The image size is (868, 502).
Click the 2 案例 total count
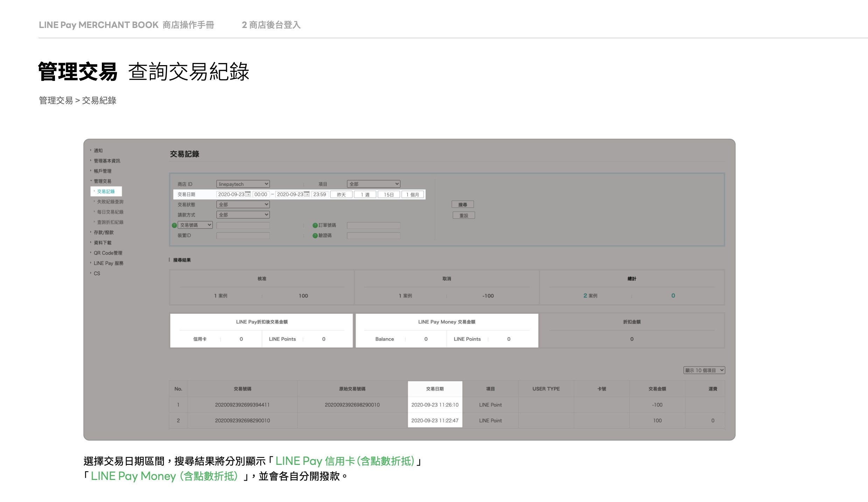(590, 295)
